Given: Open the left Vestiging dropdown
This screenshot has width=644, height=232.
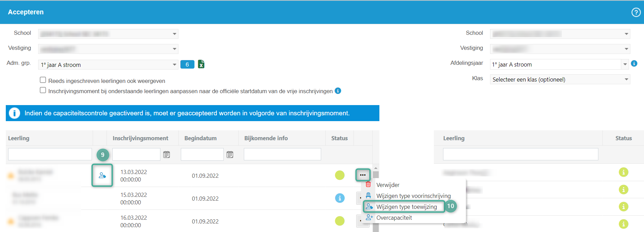Looking at the screenshot, I should coord(174,49).
